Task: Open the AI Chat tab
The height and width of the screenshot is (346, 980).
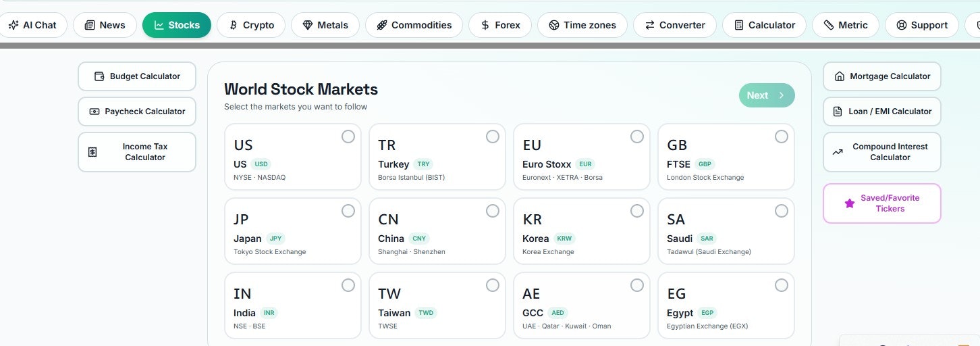Action: 33,25
